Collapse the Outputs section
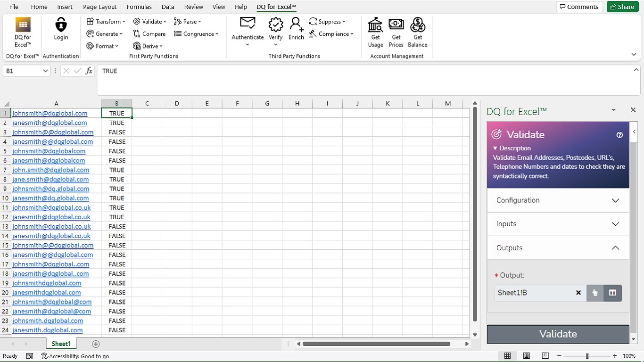This screenshot has height=362, width=644. [x=558, y=248]
